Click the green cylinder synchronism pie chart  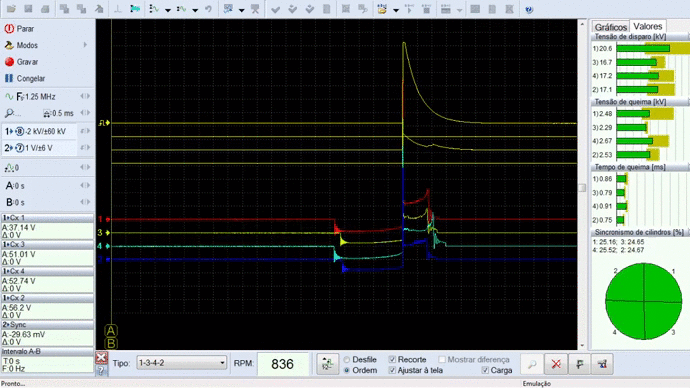(x=644, y=301)
